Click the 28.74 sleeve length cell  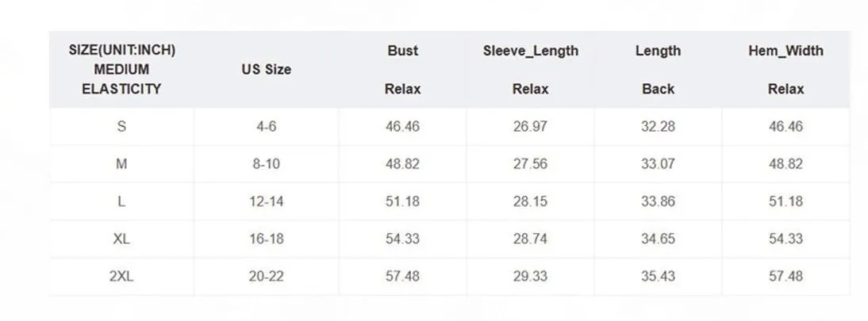pyautogui.click(x=530, y=239)
